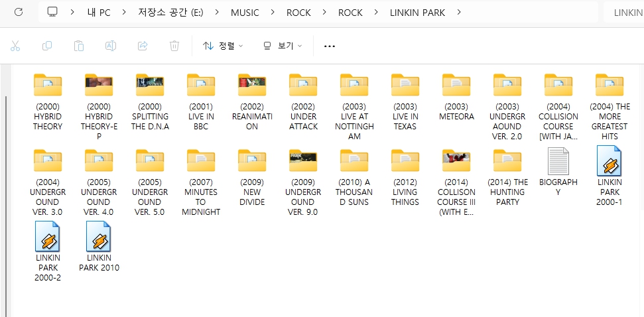
Task: Open the three-dots more options menu
Action: (x=330, y=46)
